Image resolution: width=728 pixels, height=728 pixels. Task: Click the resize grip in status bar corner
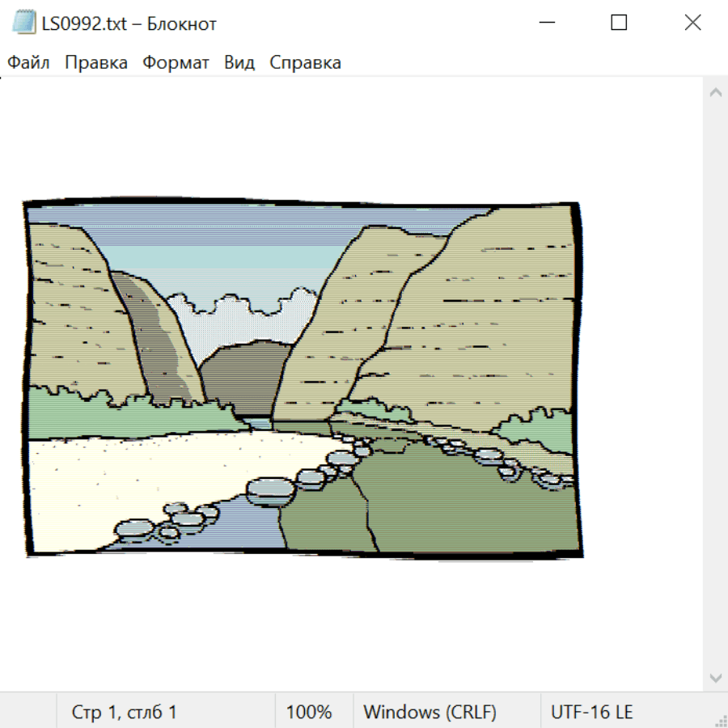[x=721, y=721]
